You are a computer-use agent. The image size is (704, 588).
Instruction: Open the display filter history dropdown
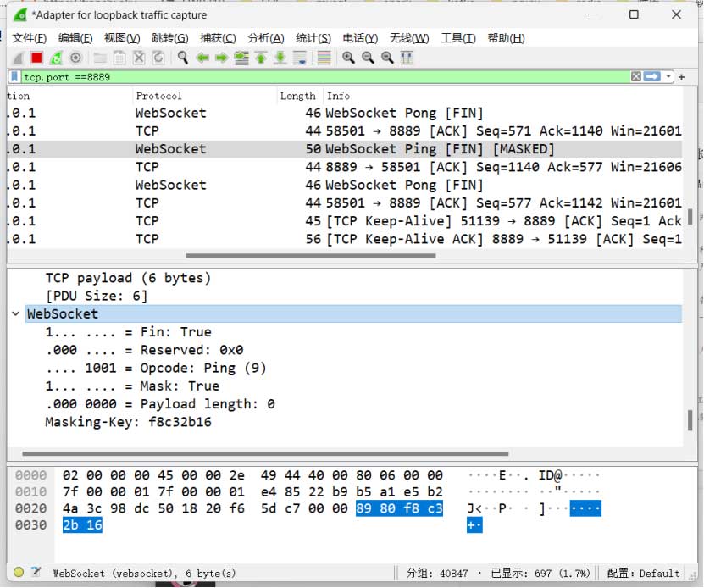click(x=669, y=77)
